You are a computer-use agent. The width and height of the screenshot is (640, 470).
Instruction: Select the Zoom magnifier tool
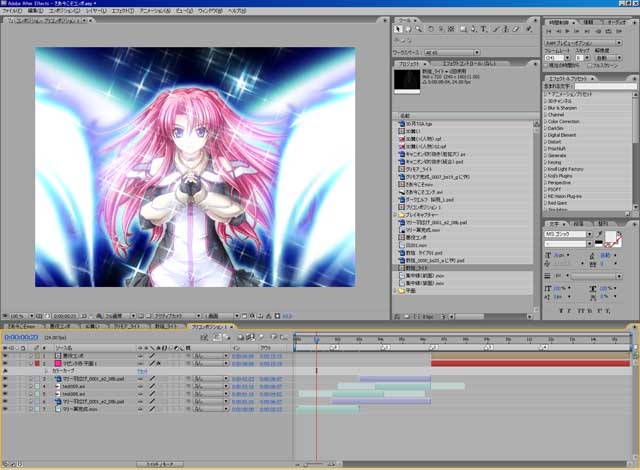pos(418,29)
